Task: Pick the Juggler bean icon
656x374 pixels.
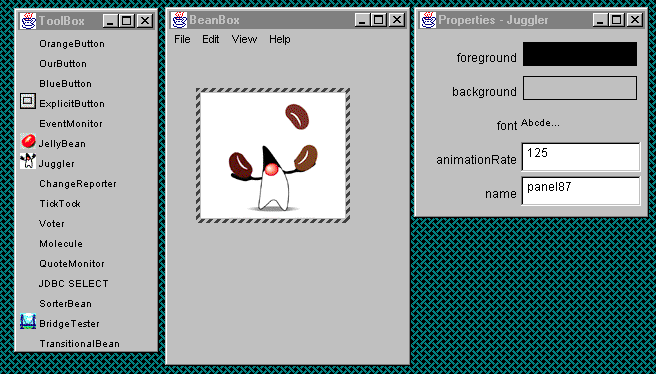Action: coord(28,161)
